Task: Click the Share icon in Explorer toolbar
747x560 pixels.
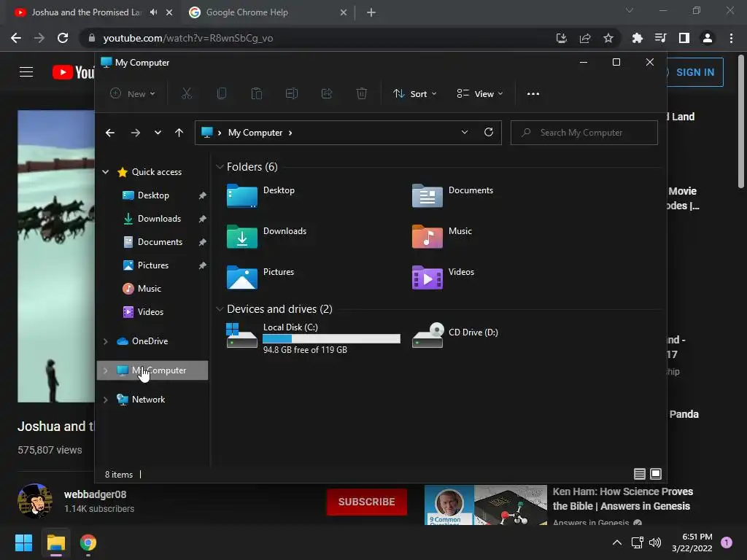Action: click(x=327, y=94)
